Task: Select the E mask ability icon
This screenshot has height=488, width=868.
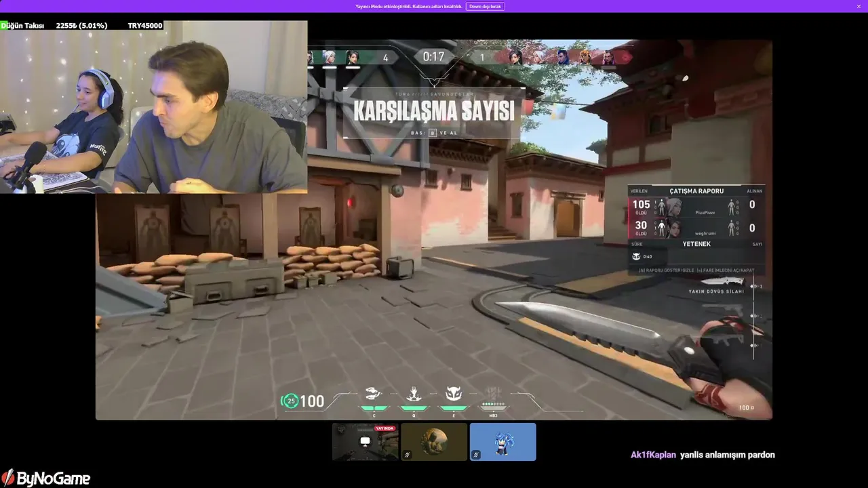Action: pos(454,394)
